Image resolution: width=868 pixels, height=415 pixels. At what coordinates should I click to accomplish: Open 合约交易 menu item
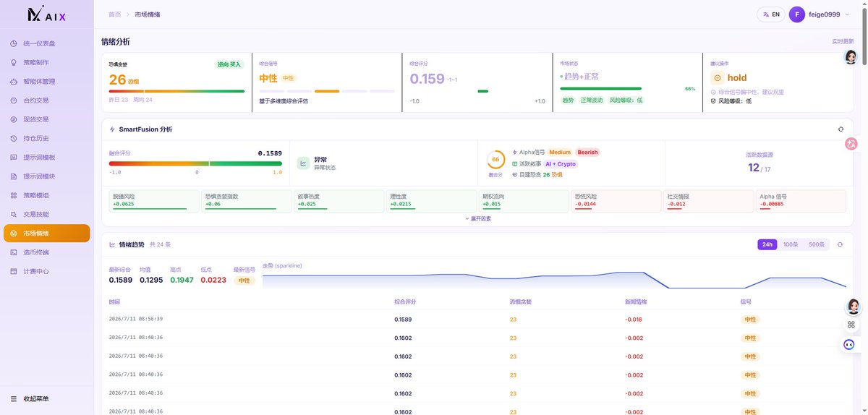[47, 100]
